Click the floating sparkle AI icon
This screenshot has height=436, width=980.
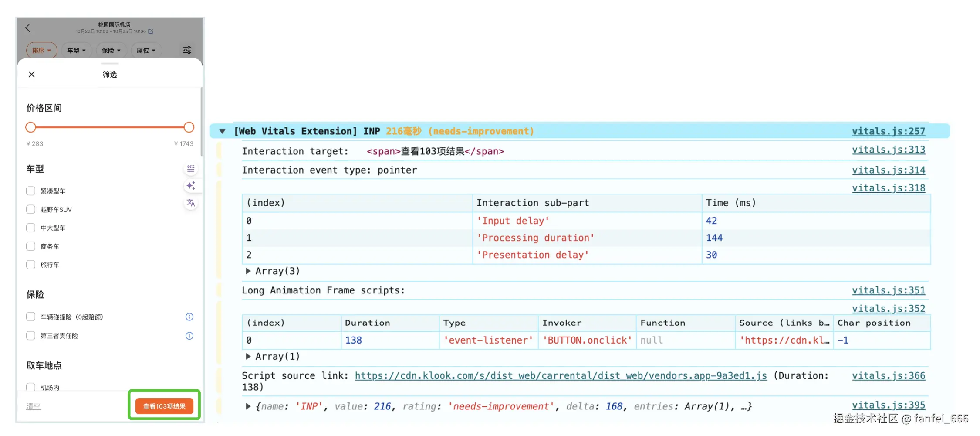coord(191,186)
